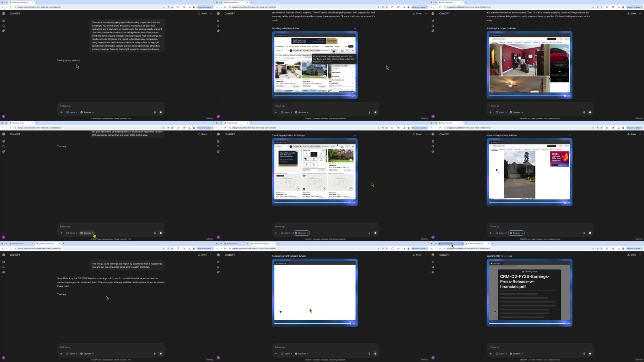
Task: Expand Sources in "Opening PDF for parsing" view
Action: point(516,354)
